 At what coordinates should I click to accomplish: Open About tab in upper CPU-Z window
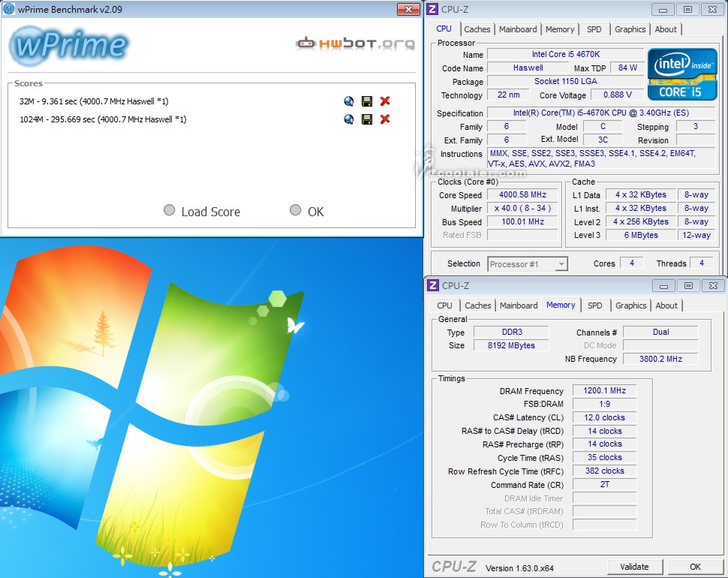(x=665, y=29)
